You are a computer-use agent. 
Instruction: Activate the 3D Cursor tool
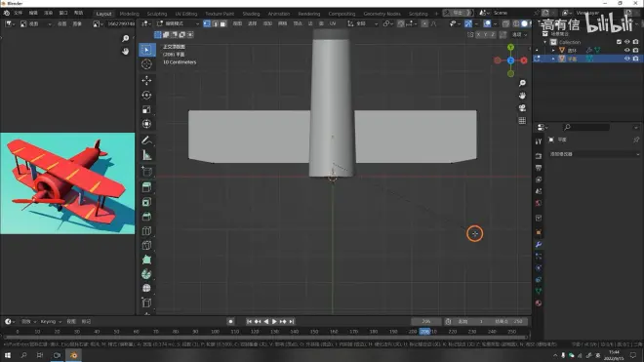[146, 64]
